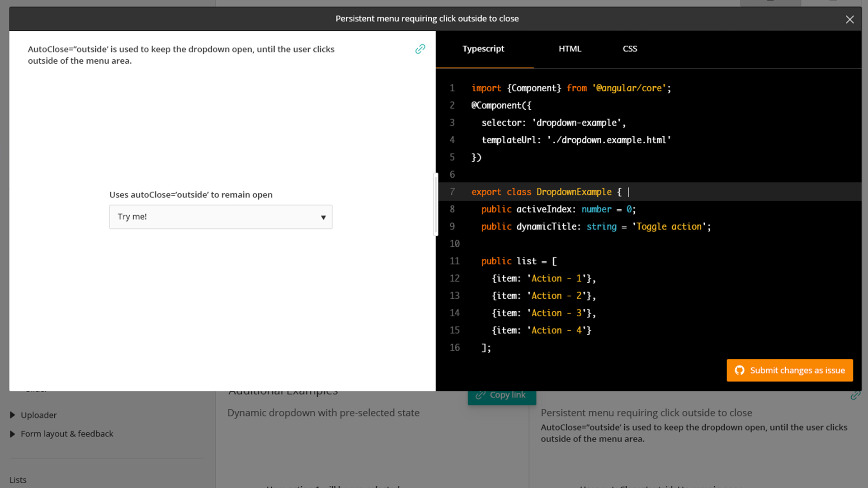Click the expand arrow next to Uploader
The width and height of the screenshot is (868, 488).
click(x=11, y=415)
